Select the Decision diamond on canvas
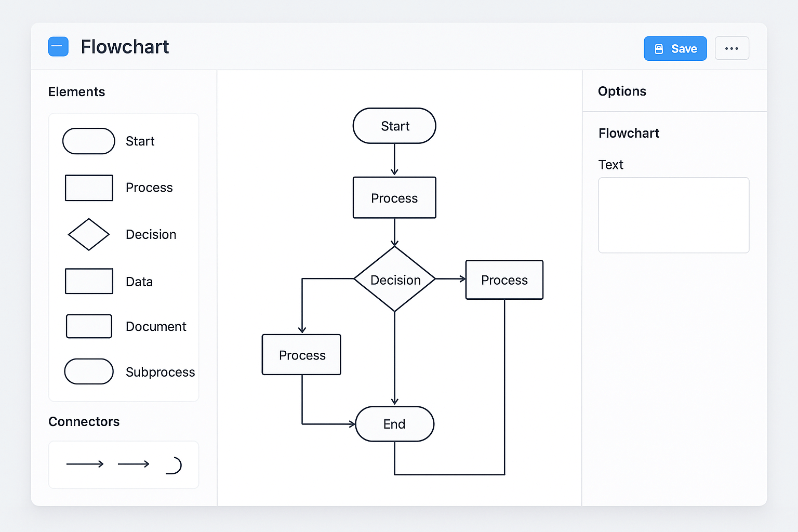The height and width of the screenshot is (532, 798). 395,280
